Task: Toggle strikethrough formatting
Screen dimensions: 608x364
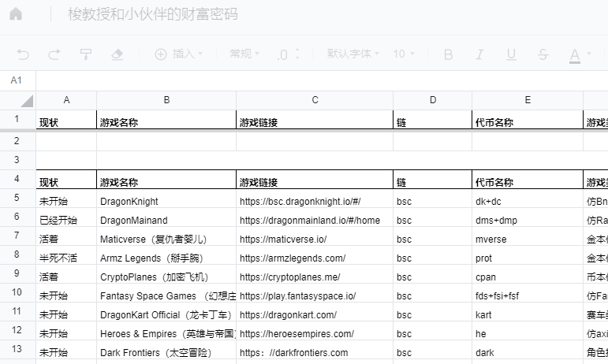Action: coord(543,54)
